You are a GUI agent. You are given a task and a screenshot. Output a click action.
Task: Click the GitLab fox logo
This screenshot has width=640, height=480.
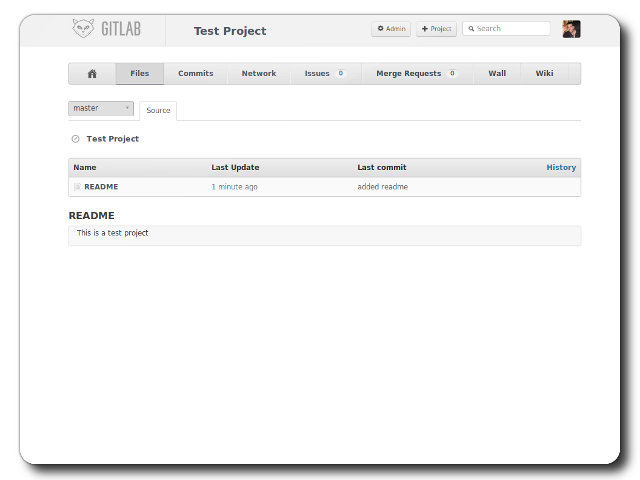[x=84, y=29]
